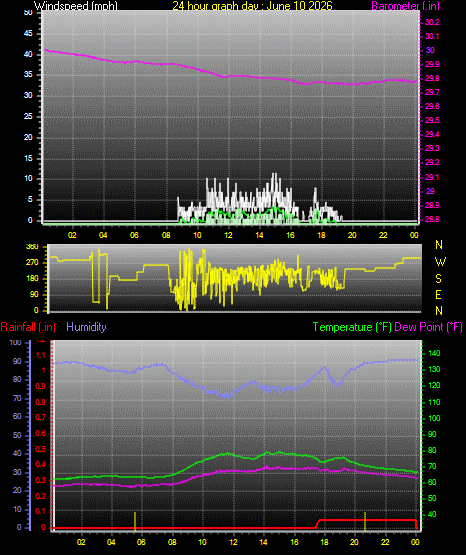Viewport: 466px width, 555px height.
Task: Click the "110" temperature axis value
Action: (434, 402)
